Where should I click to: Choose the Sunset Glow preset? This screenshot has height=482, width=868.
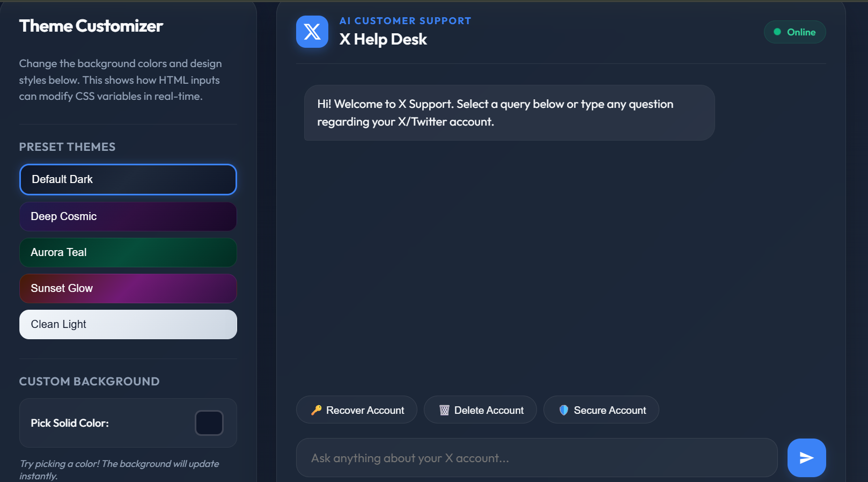coord(128,288)
